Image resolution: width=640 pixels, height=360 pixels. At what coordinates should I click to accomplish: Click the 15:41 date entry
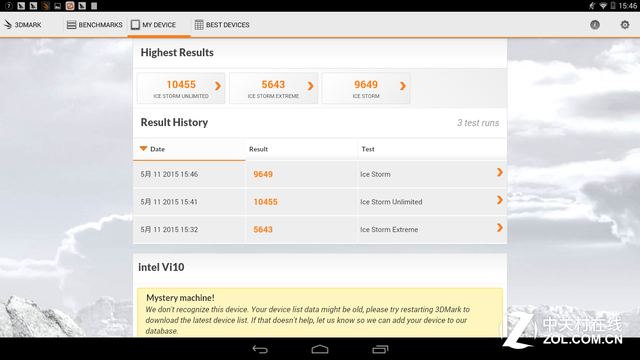pyautogui.click(x=169, y=202)
